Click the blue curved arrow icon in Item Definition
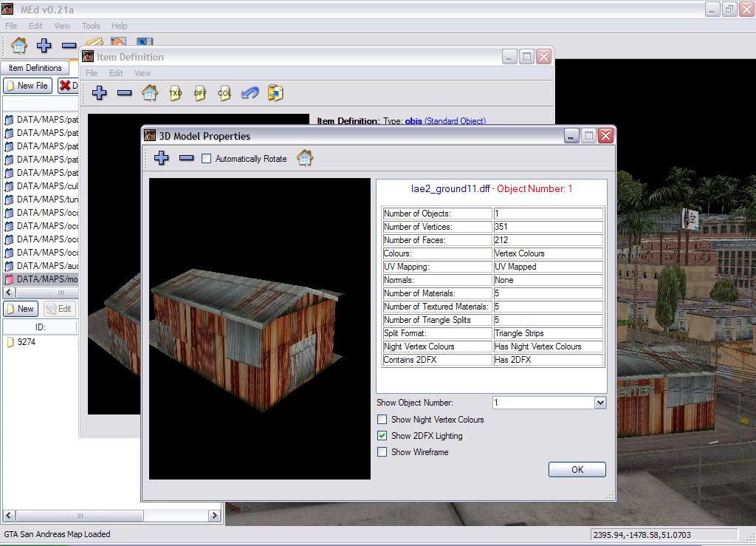This screenshot has height=546, width=756. click(250, 92)
